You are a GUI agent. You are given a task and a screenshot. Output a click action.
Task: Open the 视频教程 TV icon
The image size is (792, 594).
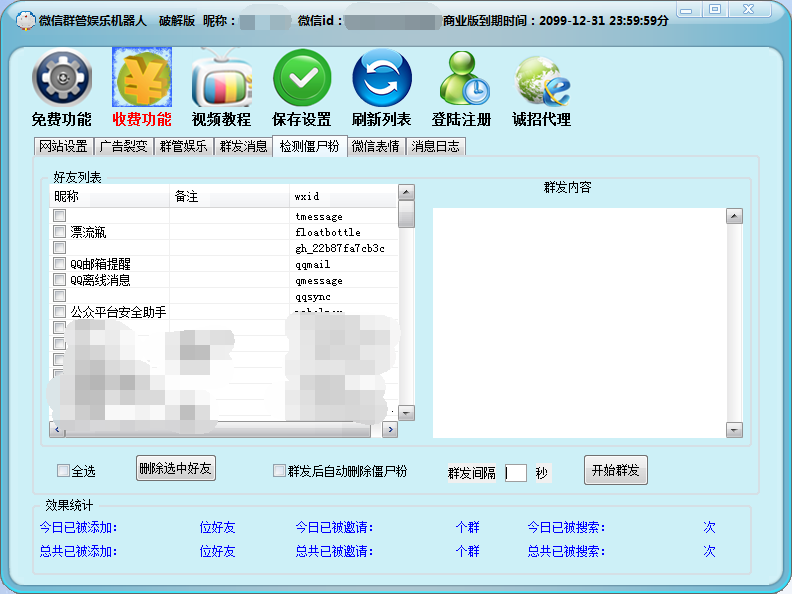point(221,78)
